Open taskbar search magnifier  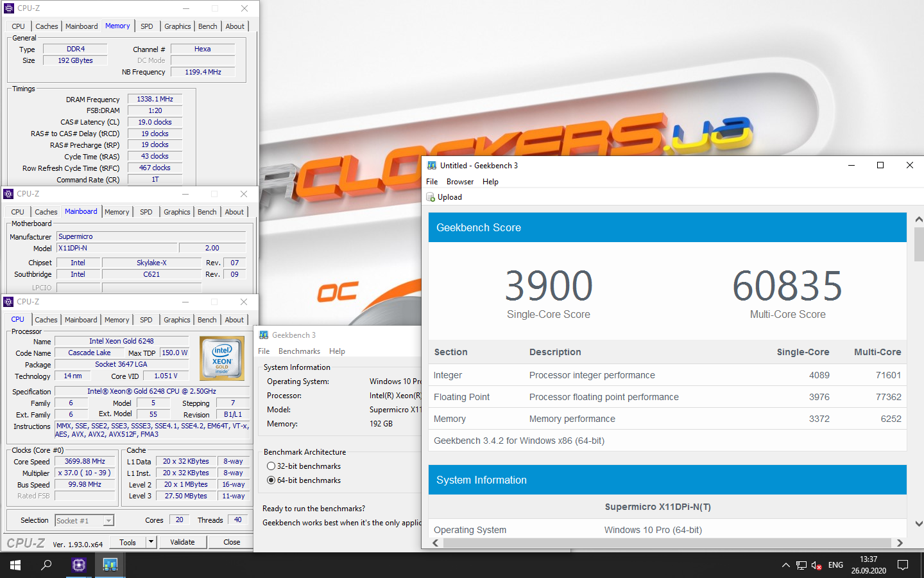[46, 565]
